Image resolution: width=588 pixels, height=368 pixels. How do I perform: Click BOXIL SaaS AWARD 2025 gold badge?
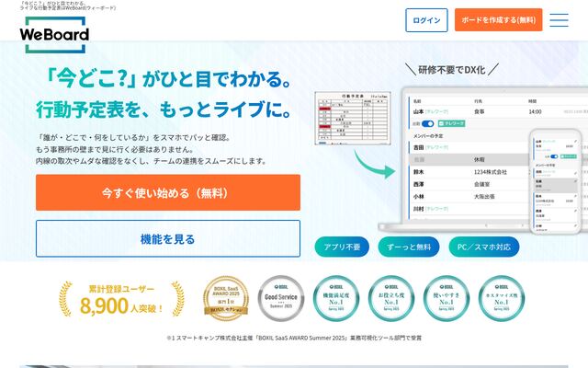coord(226,298)
